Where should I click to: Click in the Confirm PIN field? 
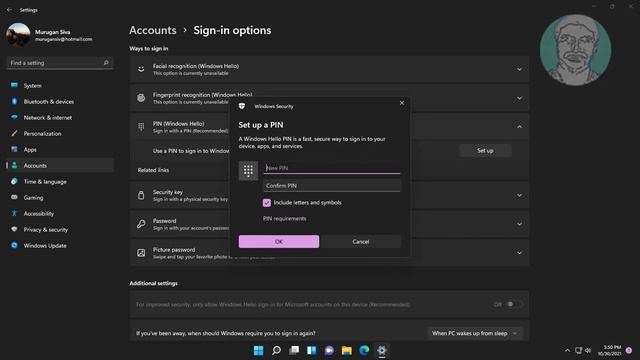pyautogui.click(x=331, y=186)
